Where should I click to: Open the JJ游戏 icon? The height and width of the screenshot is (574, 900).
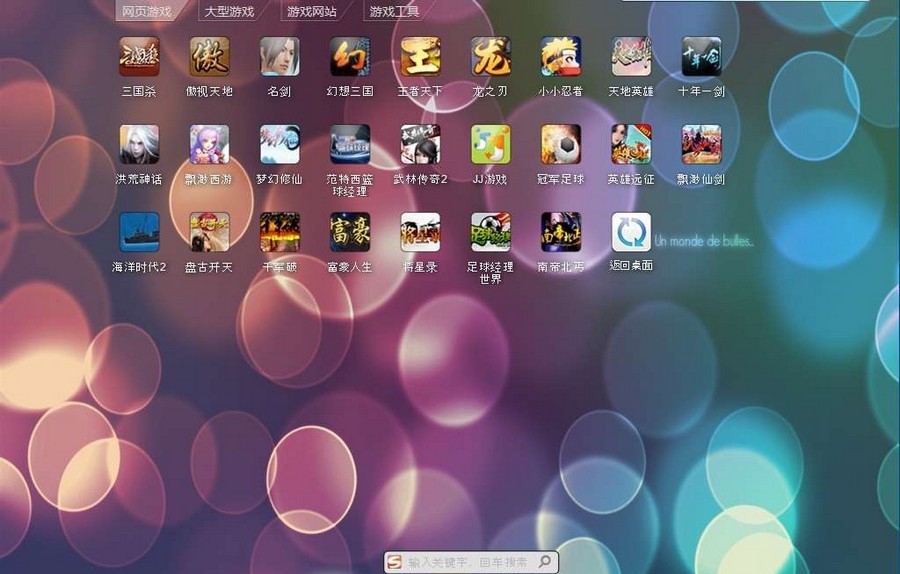click(491, 145)
